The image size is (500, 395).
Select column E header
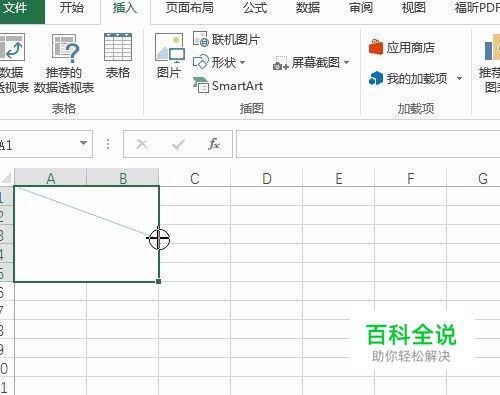pos(339,178)
